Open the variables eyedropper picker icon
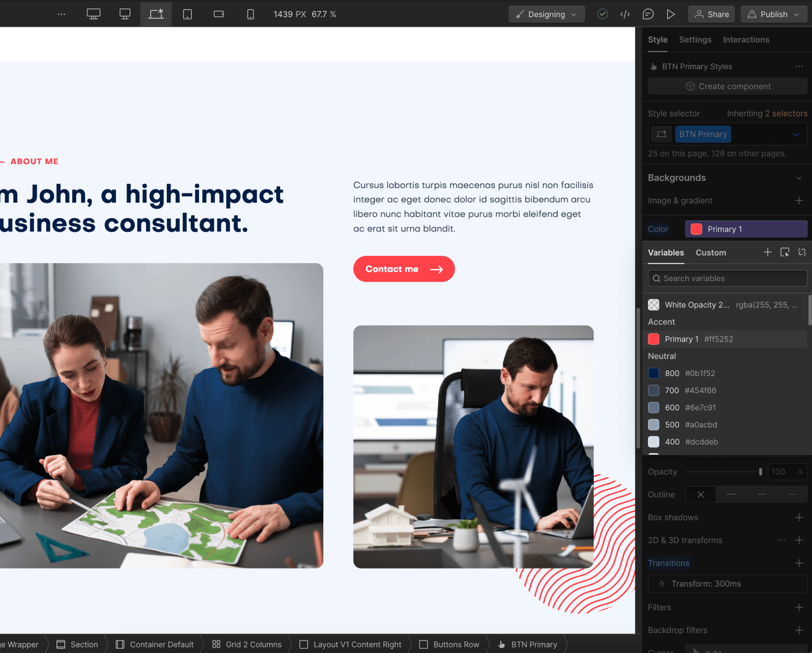 (x=785, y=252)
